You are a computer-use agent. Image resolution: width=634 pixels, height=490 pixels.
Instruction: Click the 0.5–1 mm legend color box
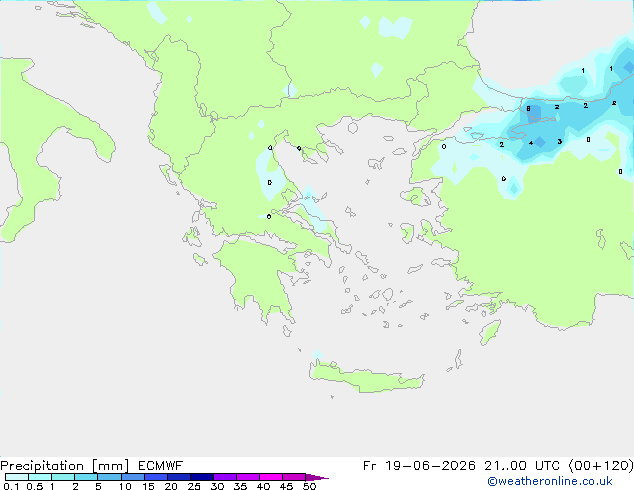pos(40,477)
